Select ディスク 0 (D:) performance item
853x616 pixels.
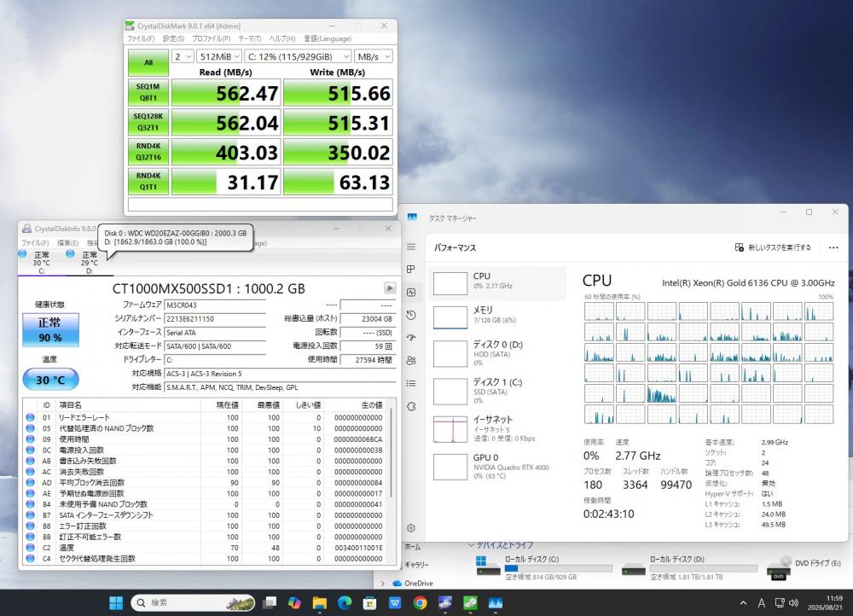pos(498,354)
